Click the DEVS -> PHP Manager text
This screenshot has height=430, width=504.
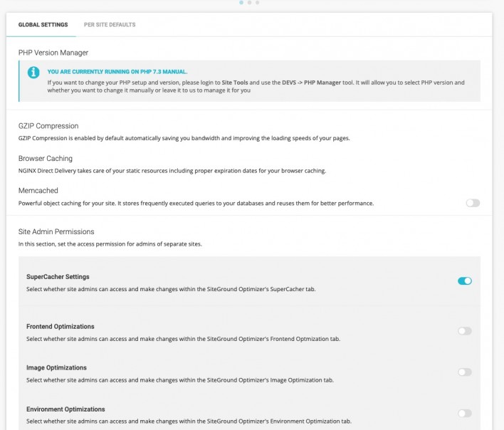311,83
